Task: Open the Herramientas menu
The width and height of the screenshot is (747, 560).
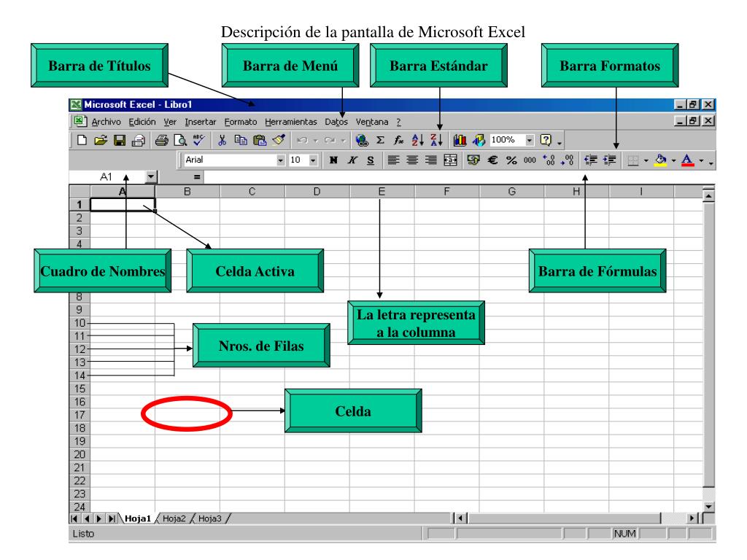Action: click(290, 122)
